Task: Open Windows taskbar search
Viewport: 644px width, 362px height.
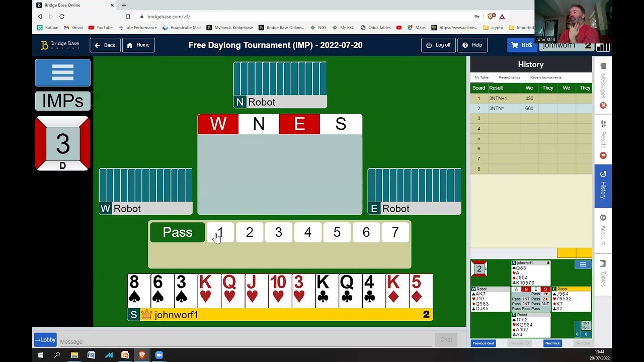Action: 57,355
